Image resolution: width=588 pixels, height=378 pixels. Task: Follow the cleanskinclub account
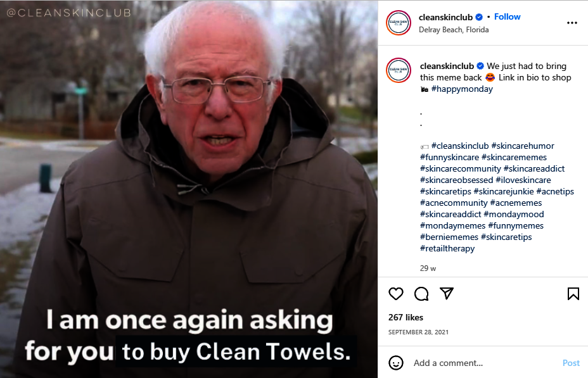click(x=507, y=17)
